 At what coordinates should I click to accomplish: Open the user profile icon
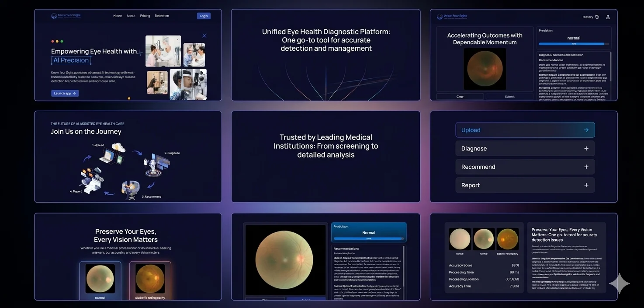[608, 17]
